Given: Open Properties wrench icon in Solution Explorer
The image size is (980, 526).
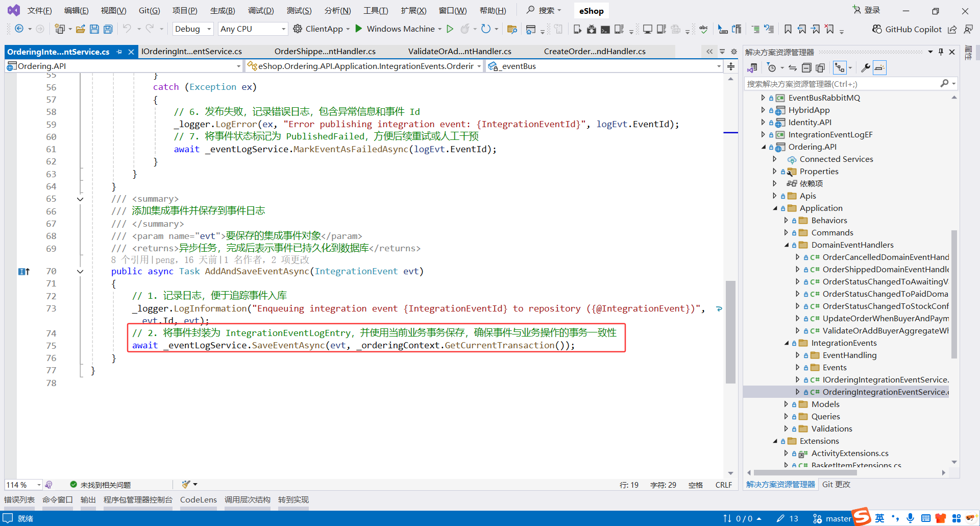Looking at the screenshot, I should pyautogui.click(x=866, y=68).
